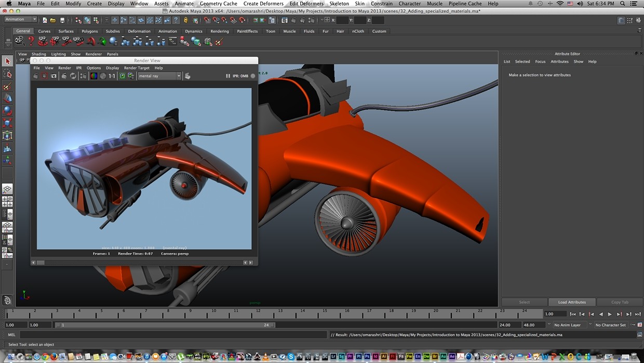
Task: Open Render Settings from Render View toolbar
Action: point(187,76)
